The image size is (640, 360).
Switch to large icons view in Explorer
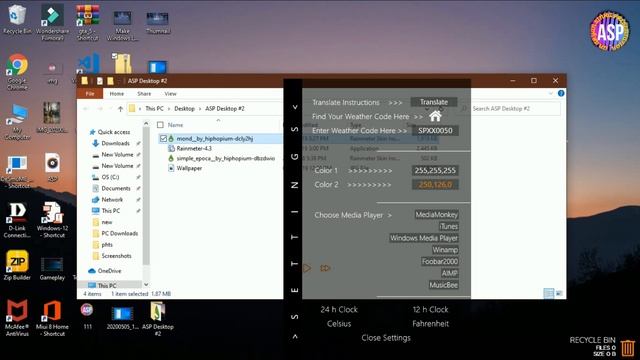pos(559,293)
